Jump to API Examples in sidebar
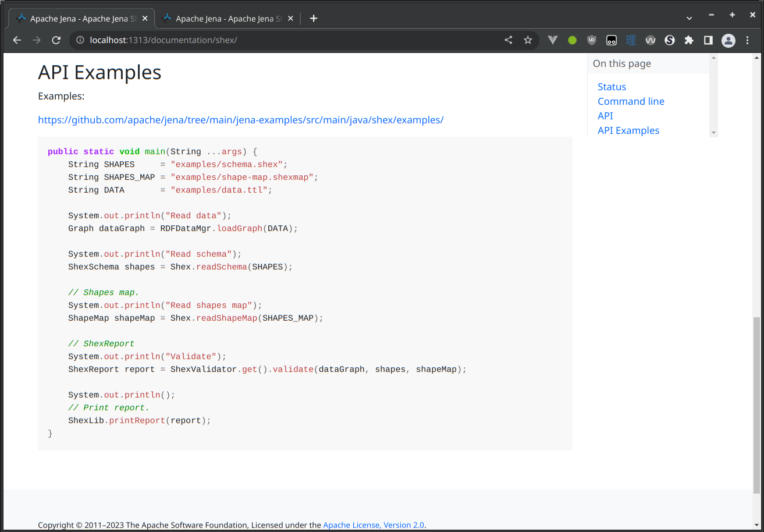The width and height of the screenshot is (764, 532). click(x=628, y=130)
